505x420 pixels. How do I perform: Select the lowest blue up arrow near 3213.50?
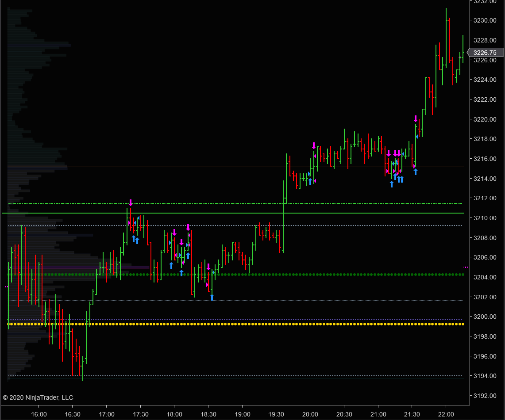point(392,184)
